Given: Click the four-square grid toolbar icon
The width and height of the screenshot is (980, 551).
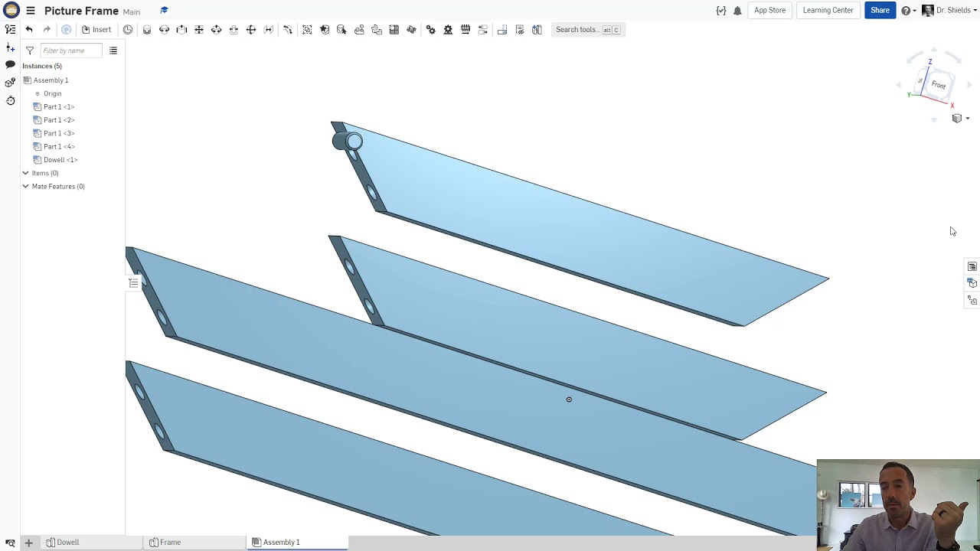Looking at the screenshot, I should [394, 30].
